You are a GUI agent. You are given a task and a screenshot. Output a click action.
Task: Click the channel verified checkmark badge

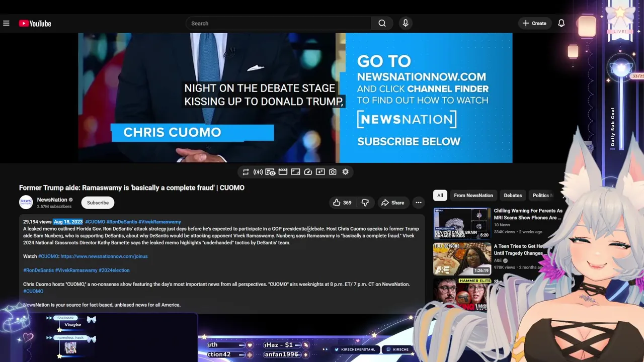point(71,200)
